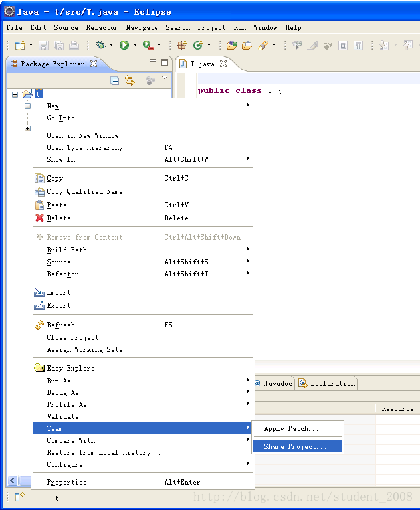Choose Copy Qualified Name
This screenshot has height=510, width=420.
(143, 191)
